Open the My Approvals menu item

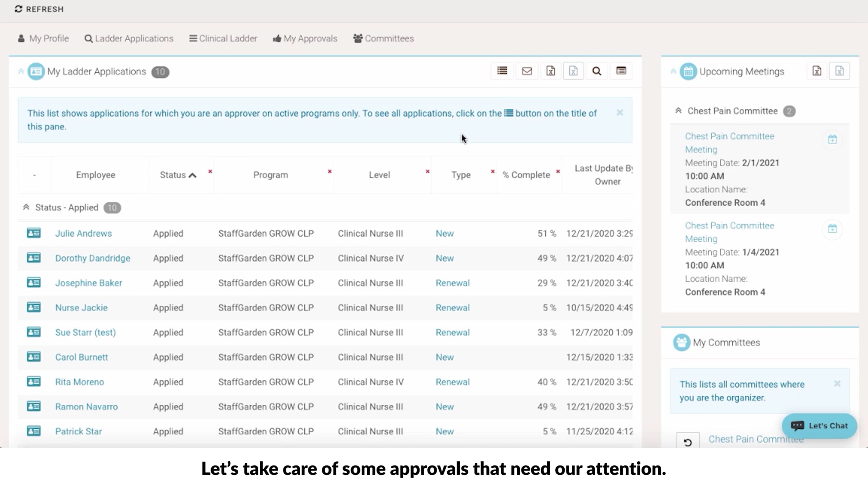(x=305, y=38)
